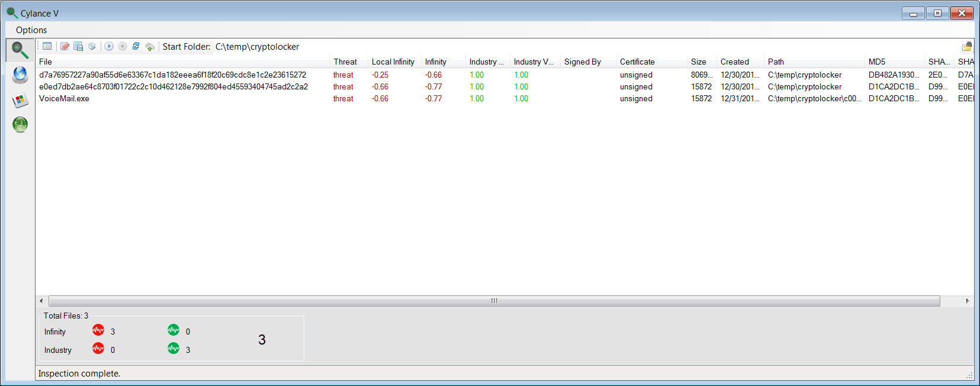
Task: Click the save results toolbar icon
Action: [78, 46]
